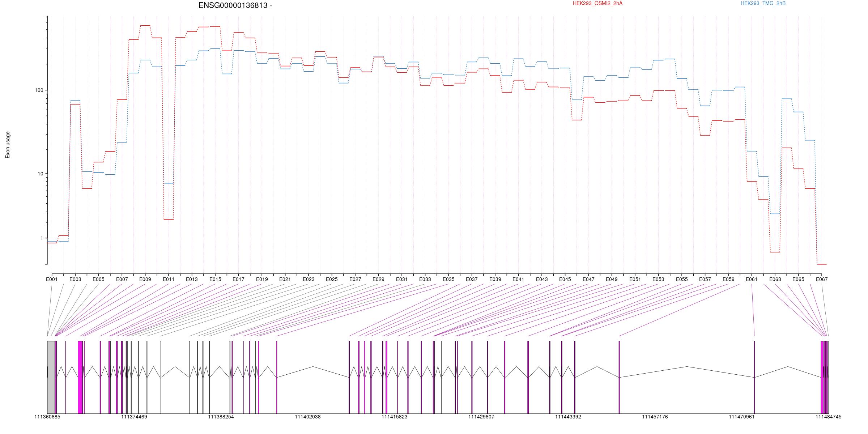This screenshot has width=868, height=434.
Task: Click genomic coordinate 111360685
Action: click(47, 417)
